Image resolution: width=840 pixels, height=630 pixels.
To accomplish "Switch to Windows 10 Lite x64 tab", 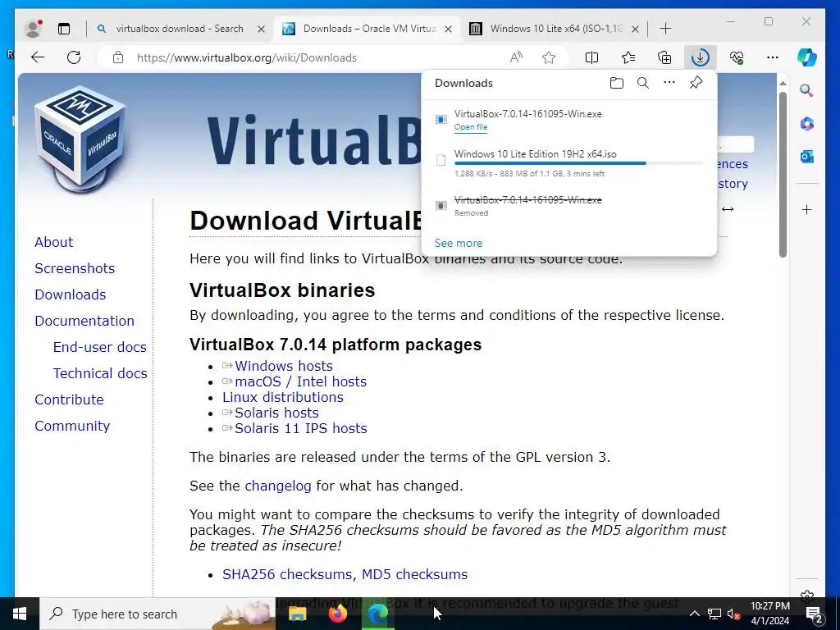I will [x=554, y=29].
